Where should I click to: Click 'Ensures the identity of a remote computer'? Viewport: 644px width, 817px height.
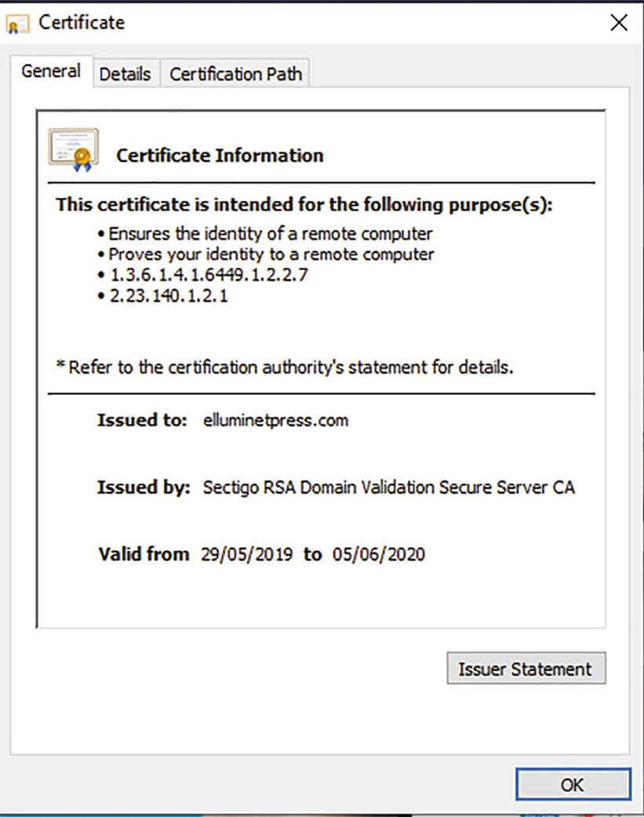coord(270,234)
